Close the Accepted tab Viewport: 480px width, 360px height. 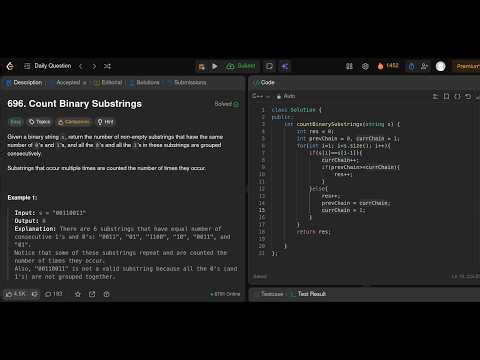(85, 83)
